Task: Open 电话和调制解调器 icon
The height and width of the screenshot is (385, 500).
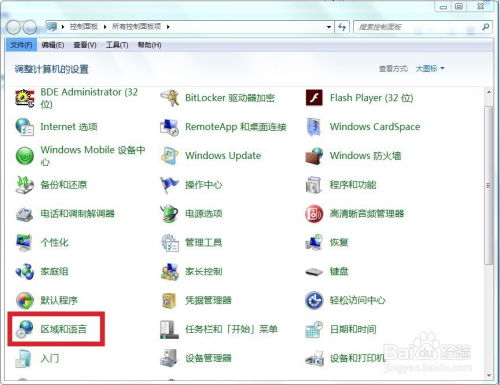Action: click(25, 214)
